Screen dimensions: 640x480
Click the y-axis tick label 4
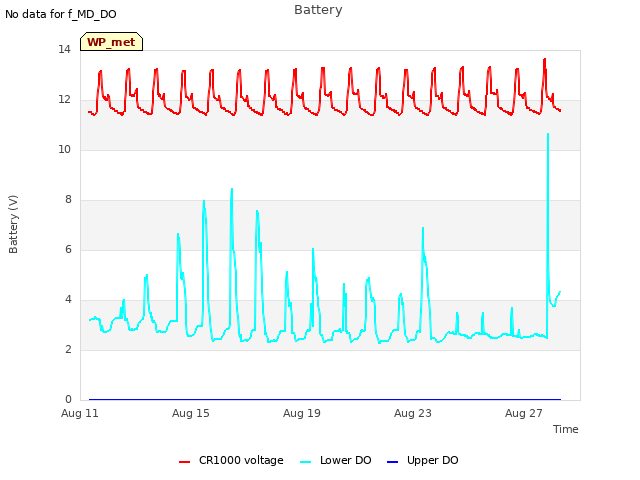pos(68,300)
